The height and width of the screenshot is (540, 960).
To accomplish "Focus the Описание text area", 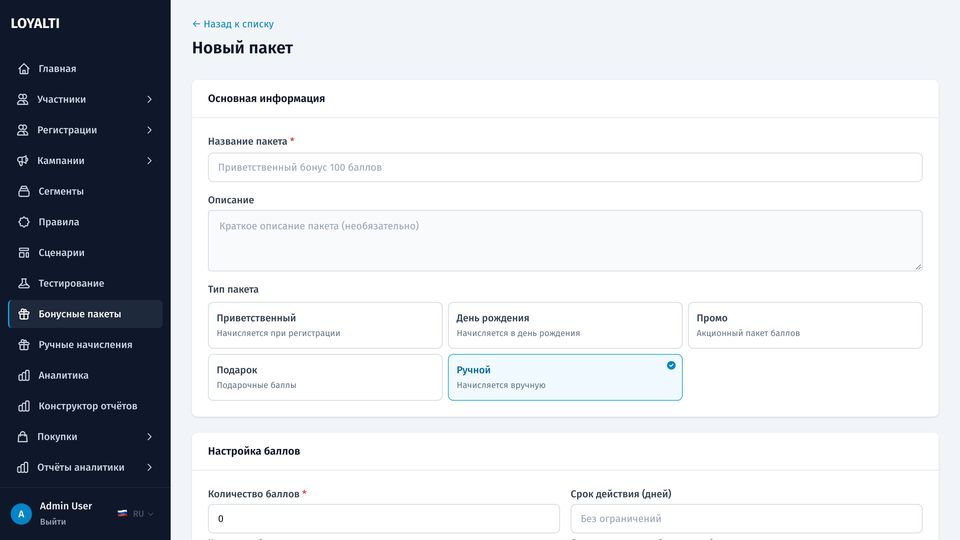I will (x=565, y=241).
